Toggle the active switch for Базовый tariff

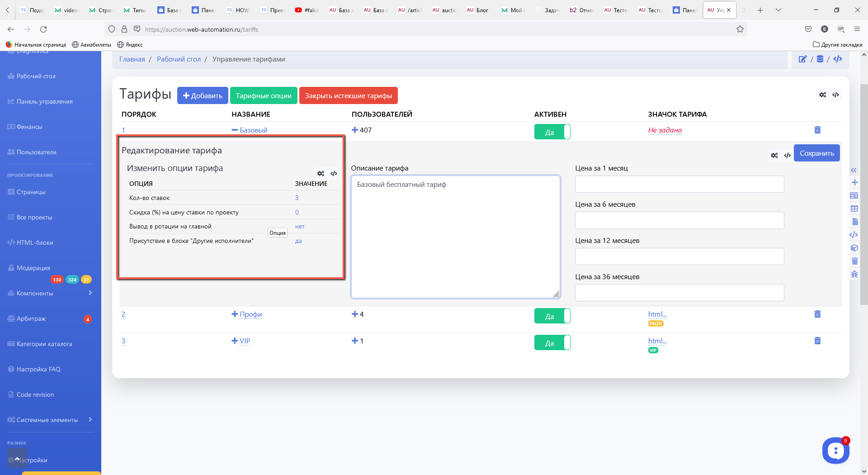[552, 132]
